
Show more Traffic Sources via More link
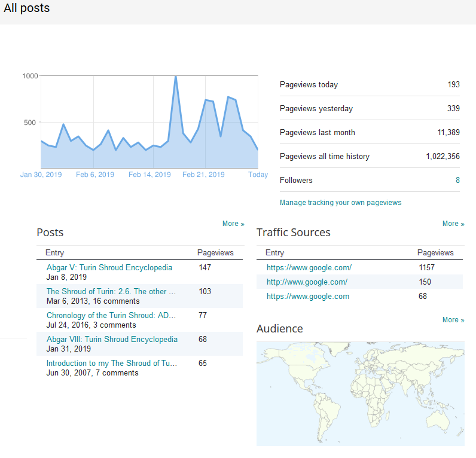point(453,224)
